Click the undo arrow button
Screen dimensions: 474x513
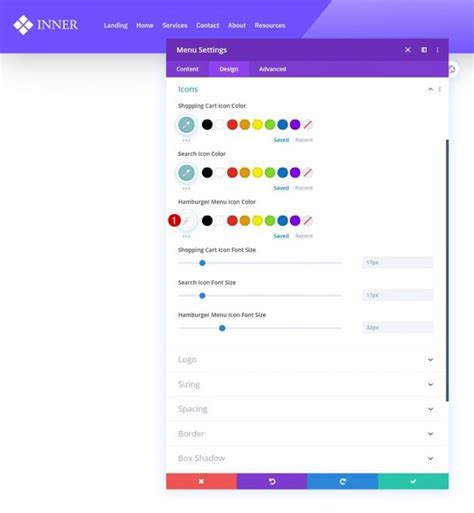click(272, 481)
